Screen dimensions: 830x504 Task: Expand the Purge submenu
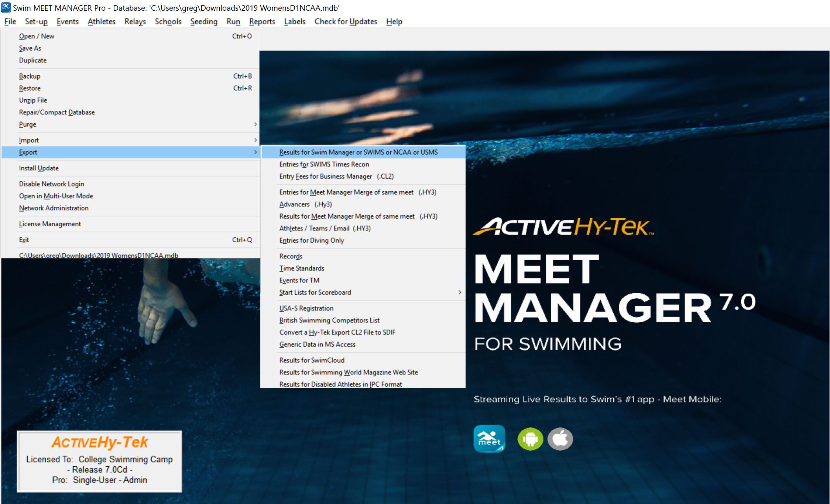pyautogui.click(x=131, y=124)
